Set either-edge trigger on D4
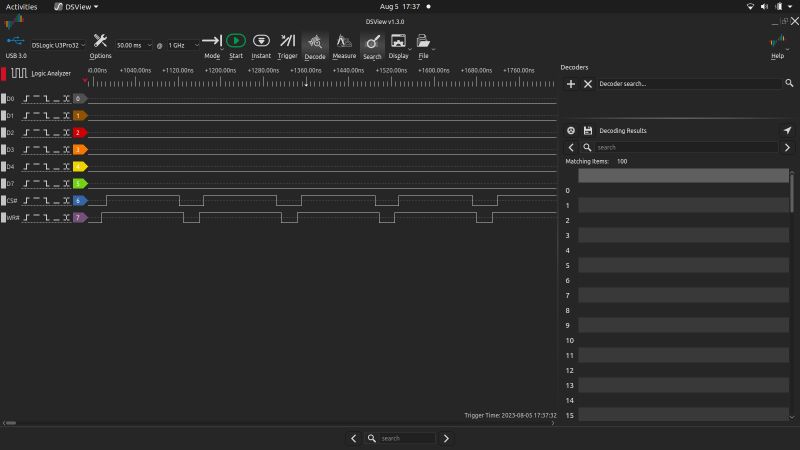Viewport: 800px width, 450px height. pyautogui.click(x=66, y=166)
